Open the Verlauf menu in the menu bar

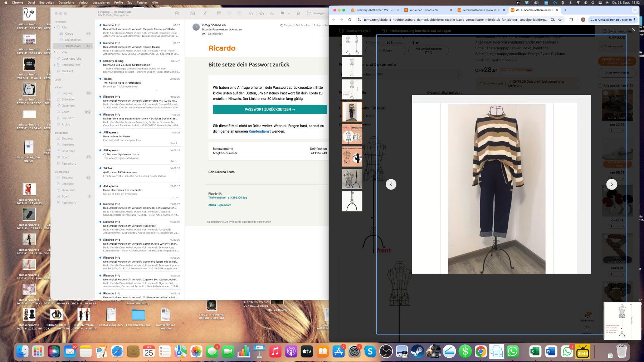click(x=83, y=3)
